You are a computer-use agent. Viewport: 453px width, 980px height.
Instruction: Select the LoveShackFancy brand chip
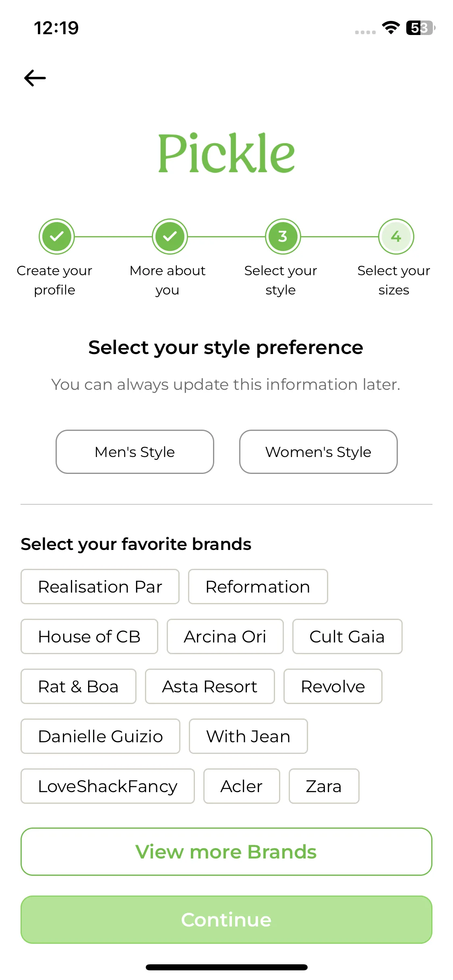click(x=108, y=786)
